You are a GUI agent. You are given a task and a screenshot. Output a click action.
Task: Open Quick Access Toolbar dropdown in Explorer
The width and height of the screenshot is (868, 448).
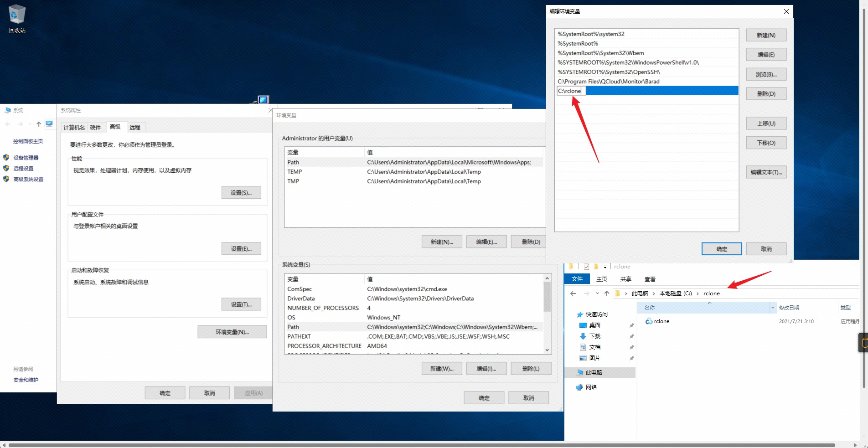coord(605,267)
